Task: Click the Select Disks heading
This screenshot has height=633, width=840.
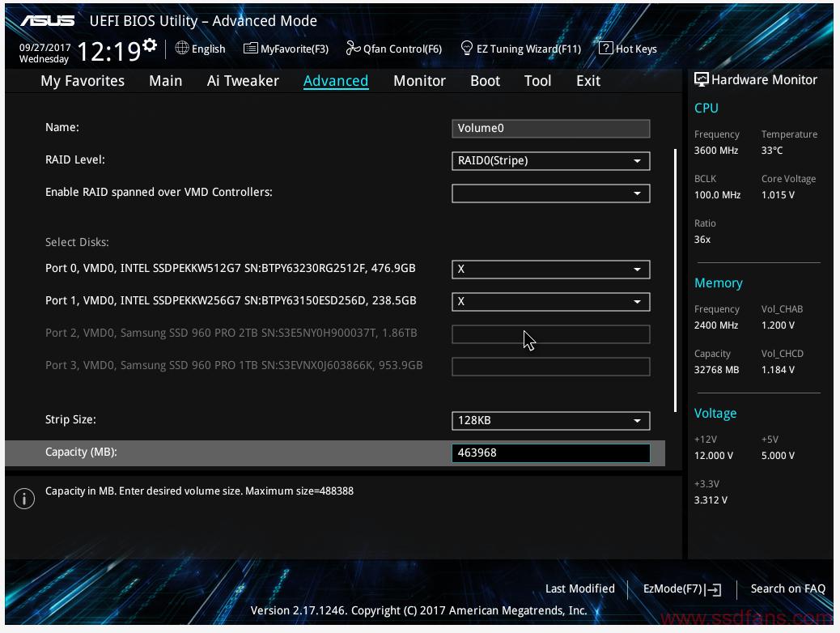Action: (77, 242)
